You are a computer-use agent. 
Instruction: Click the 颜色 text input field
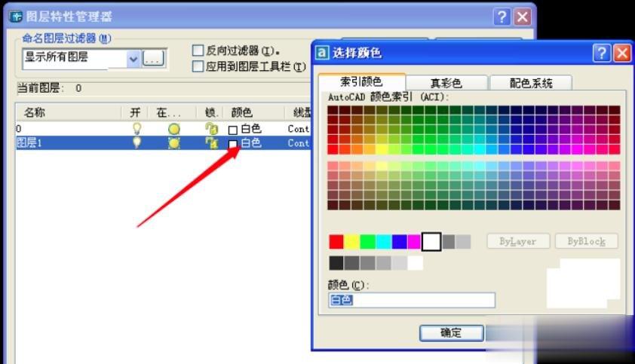[412, 300]
